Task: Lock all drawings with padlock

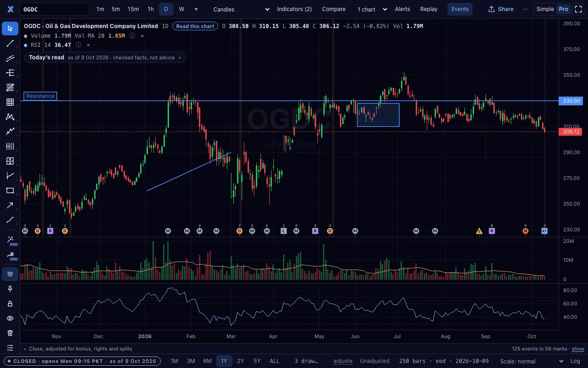Action: pyautogui.click(x=10, y=304)
